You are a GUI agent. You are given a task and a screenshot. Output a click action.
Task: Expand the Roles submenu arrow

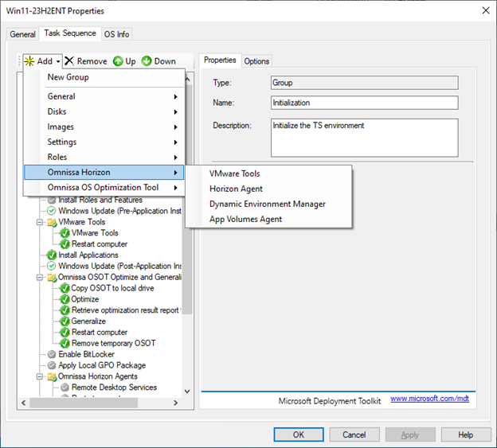tap(175, 158)
